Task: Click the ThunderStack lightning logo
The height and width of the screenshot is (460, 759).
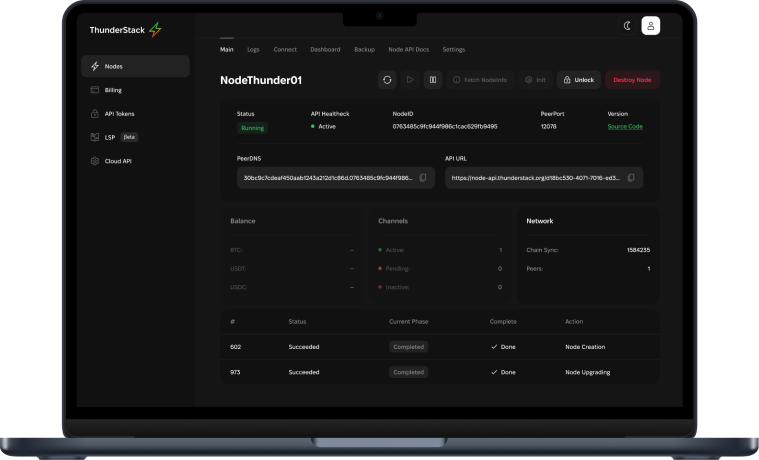Action: [x=155, y=30]
